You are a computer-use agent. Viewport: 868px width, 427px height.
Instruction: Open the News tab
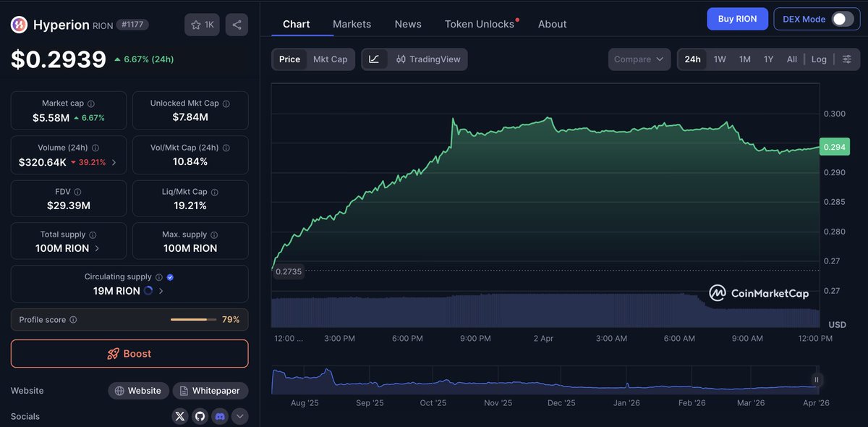point(408,24)
